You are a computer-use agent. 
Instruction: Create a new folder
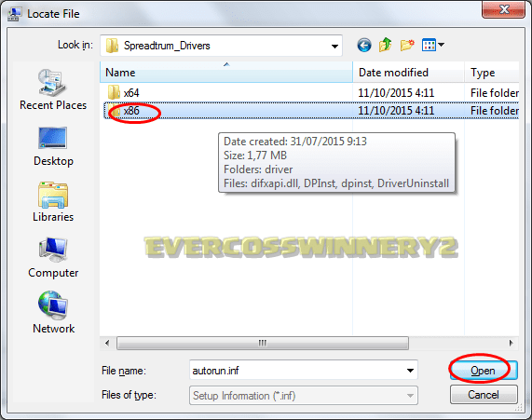point(407,45)
